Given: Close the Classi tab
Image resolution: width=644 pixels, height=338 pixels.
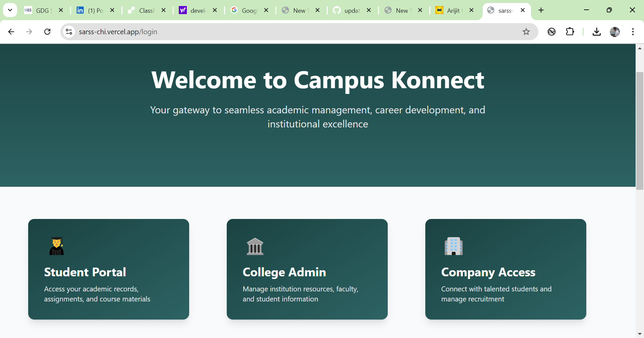Looking at the screenshot, I should click(164, 10).
